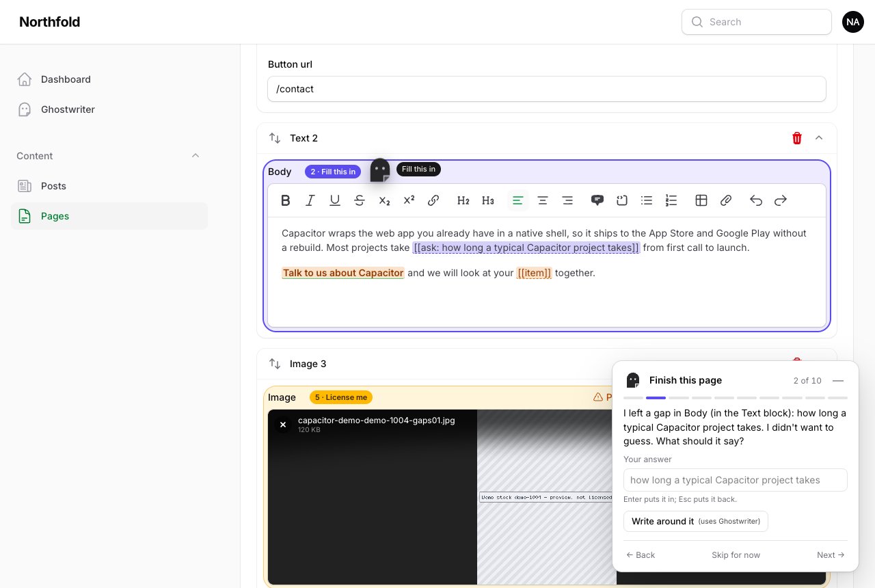
Task: Remove the capacitor-demo image file
Action: click(283, 425)
